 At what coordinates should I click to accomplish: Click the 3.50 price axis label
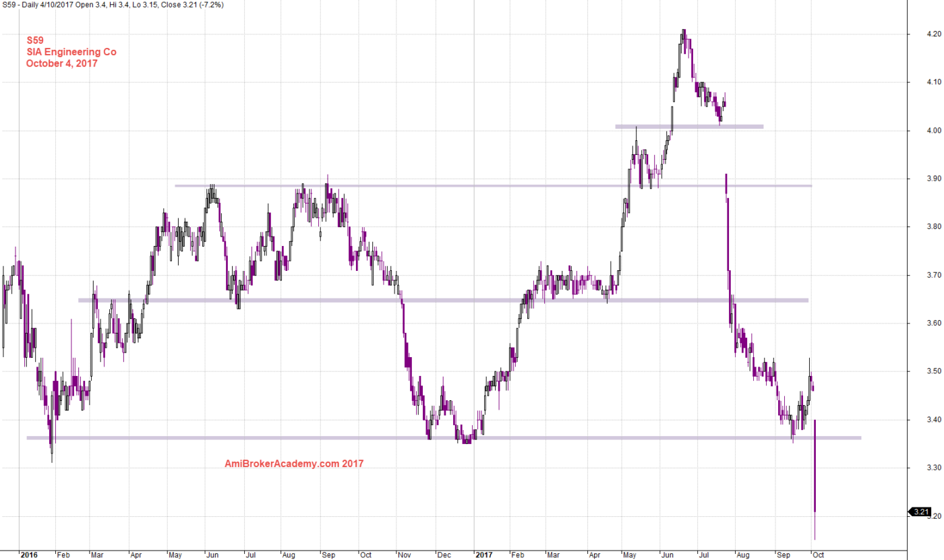pyautogui.click(x=933, y=372)
